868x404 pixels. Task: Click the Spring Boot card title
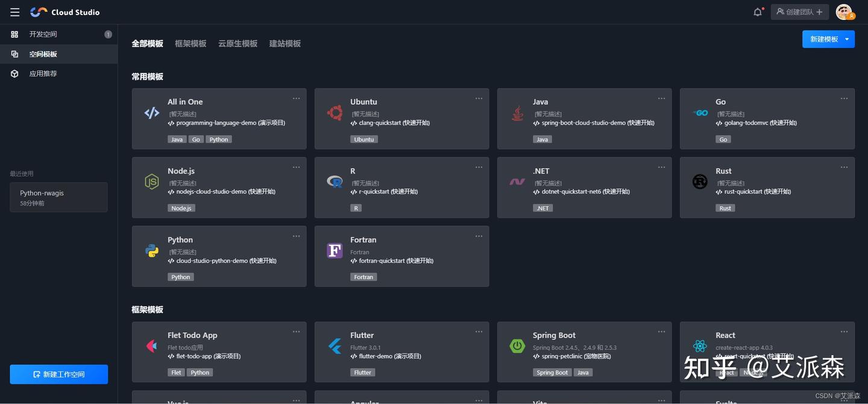tap(554, 335)
